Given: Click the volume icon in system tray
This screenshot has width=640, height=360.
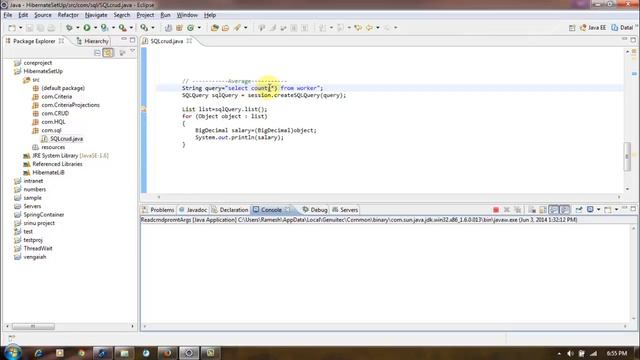Looking at the screenshot, I should [x=570, y=353].
